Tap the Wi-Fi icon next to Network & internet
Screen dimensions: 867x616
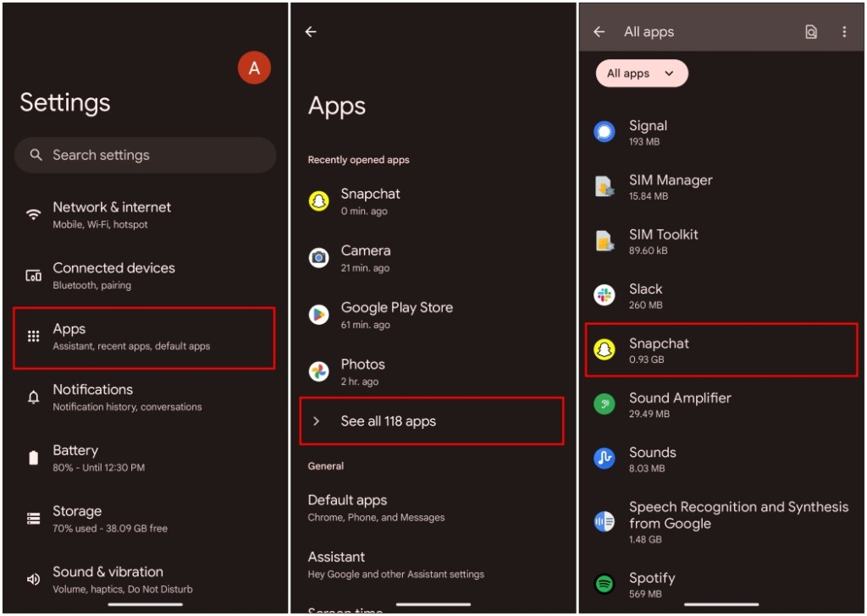coord(34,215)
